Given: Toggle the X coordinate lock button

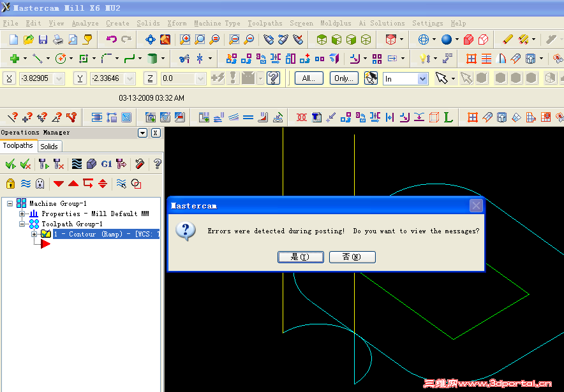Looking at the screenshot, I should (10, 78).
